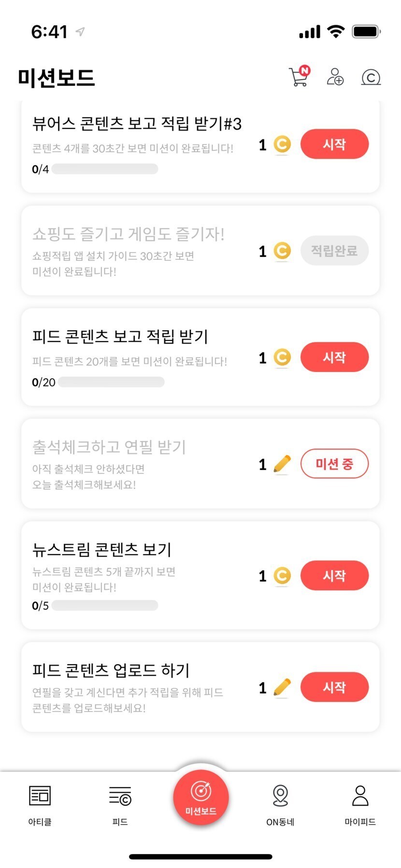Tap the coin icon on 뉴스트림 콘텐츠 보기
The image size is (401, 868).
click(282, 576)
